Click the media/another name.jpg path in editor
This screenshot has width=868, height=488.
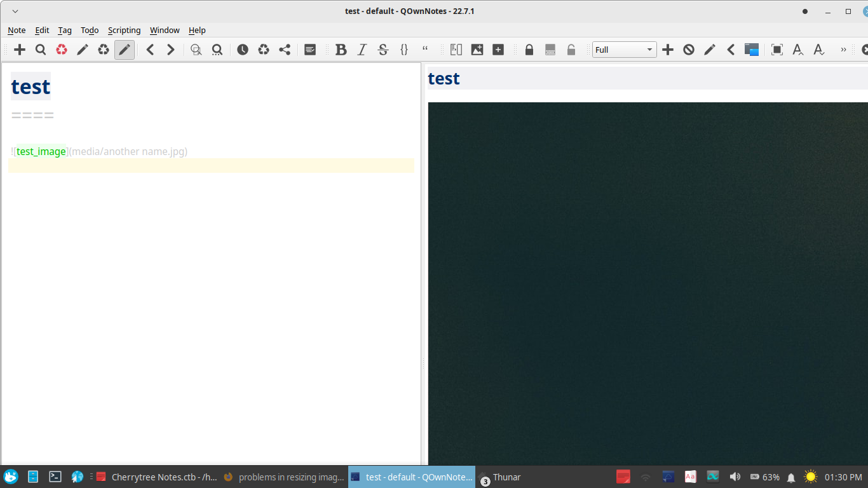128,151
